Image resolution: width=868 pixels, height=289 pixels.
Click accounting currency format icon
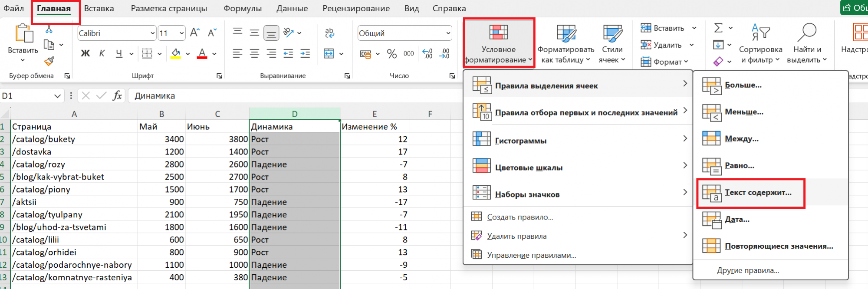365,54
